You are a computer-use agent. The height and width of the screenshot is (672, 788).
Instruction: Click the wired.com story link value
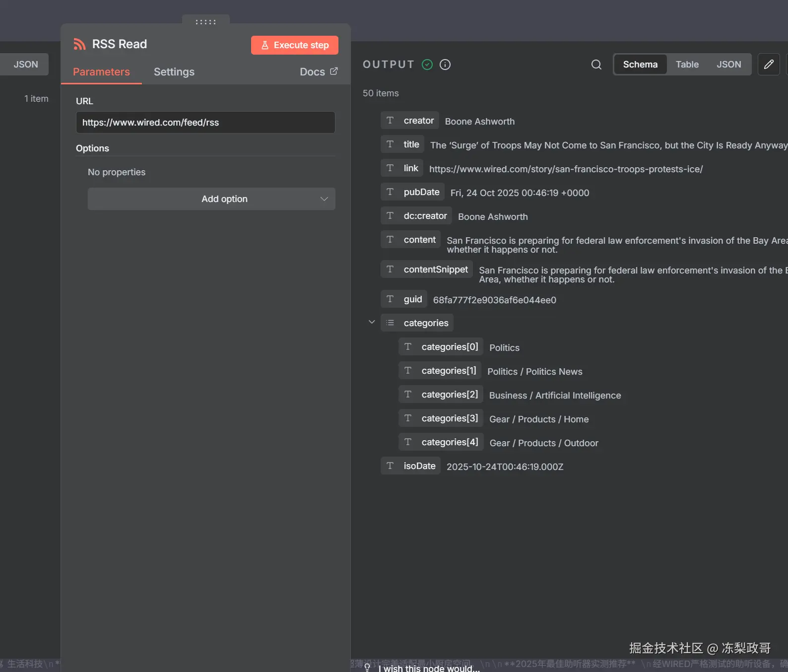click(x=566, y=169)
